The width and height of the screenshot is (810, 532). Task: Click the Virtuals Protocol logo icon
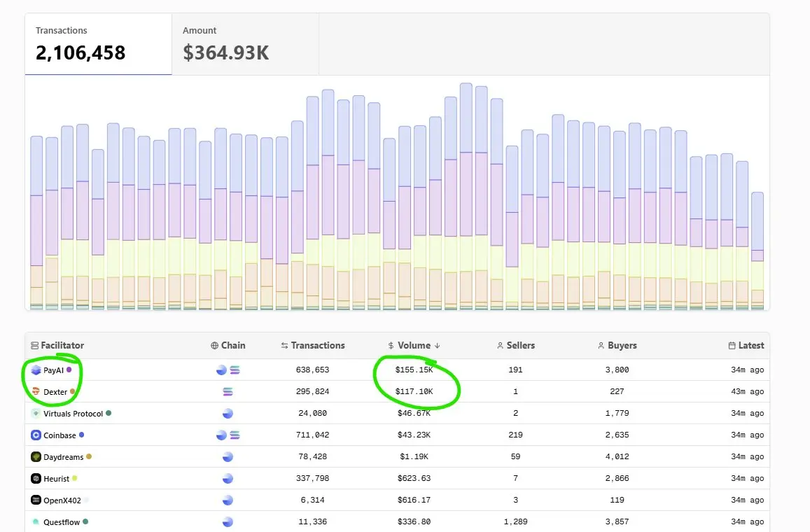tap(36, 414)
